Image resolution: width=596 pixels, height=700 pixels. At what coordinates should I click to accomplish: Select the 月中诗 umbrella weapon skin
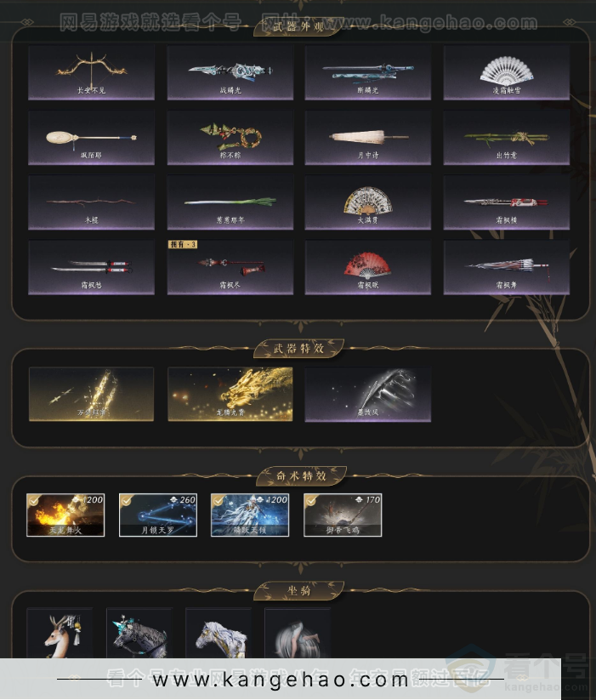(368, 138)
